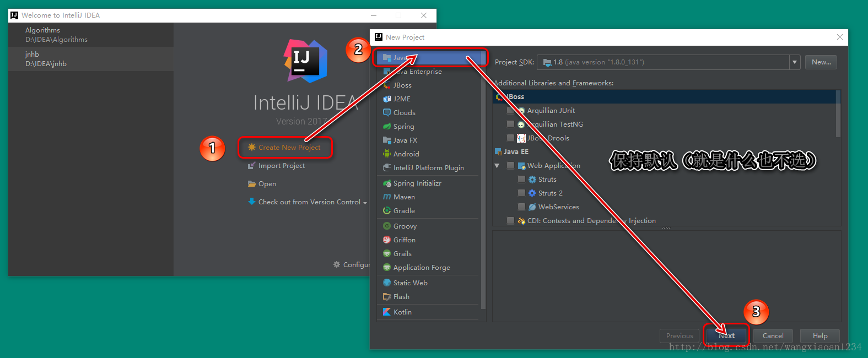Click the Groovy icon
Image resolution: width=868 pixels, height=358 pixels.
pos(387,226)
